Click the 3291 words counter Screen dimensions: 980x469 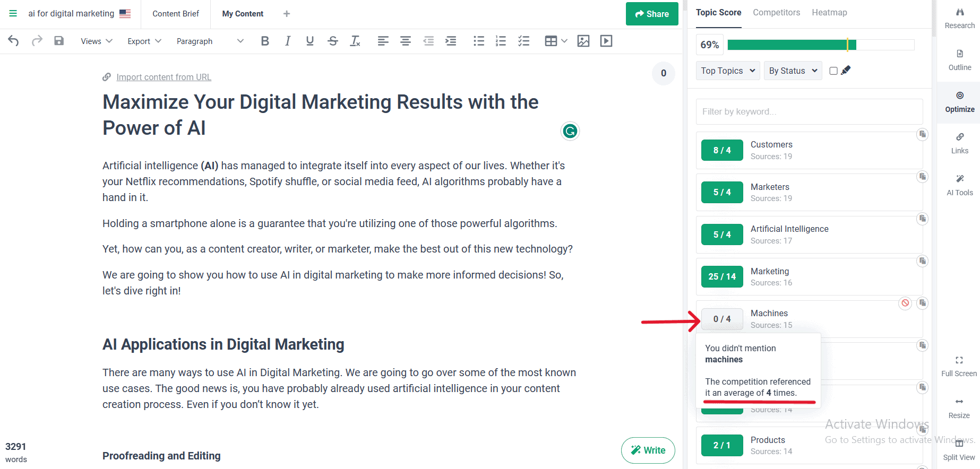[x=16, y=453]
